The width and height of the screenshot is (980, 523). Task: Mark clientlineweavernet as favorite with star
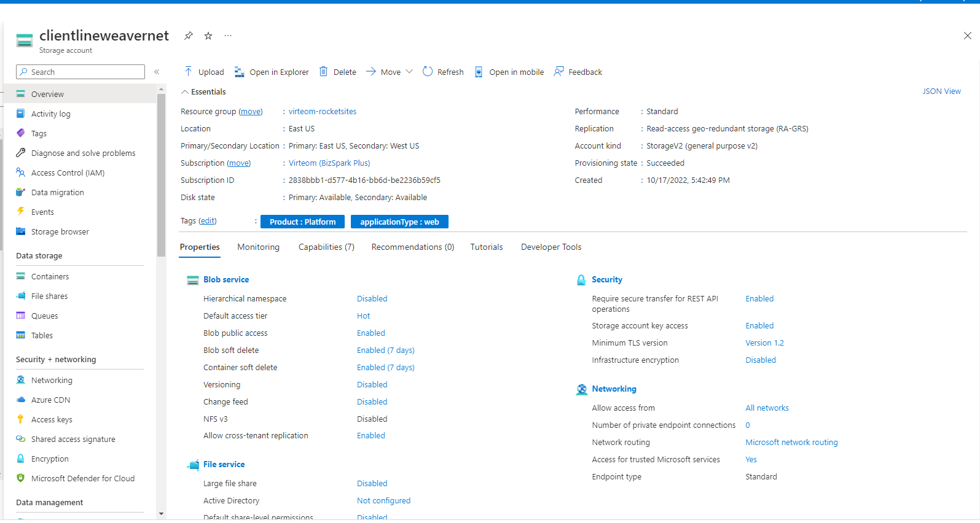point(208,36)
